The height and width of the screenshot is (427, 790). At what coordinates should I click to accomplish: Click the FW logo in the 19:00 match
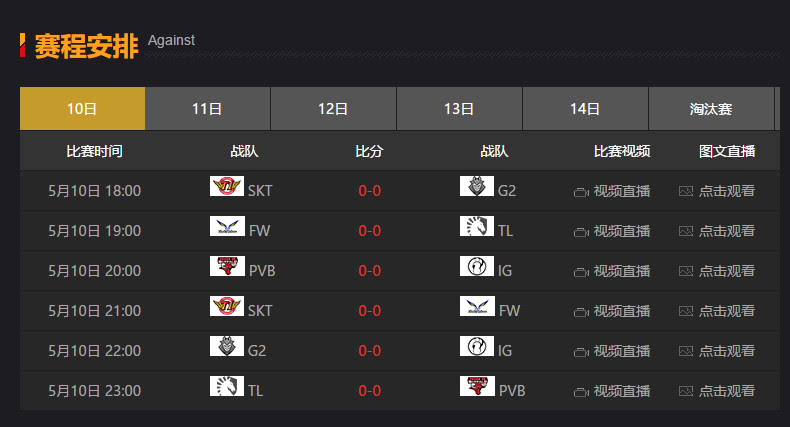coord(227,226)
